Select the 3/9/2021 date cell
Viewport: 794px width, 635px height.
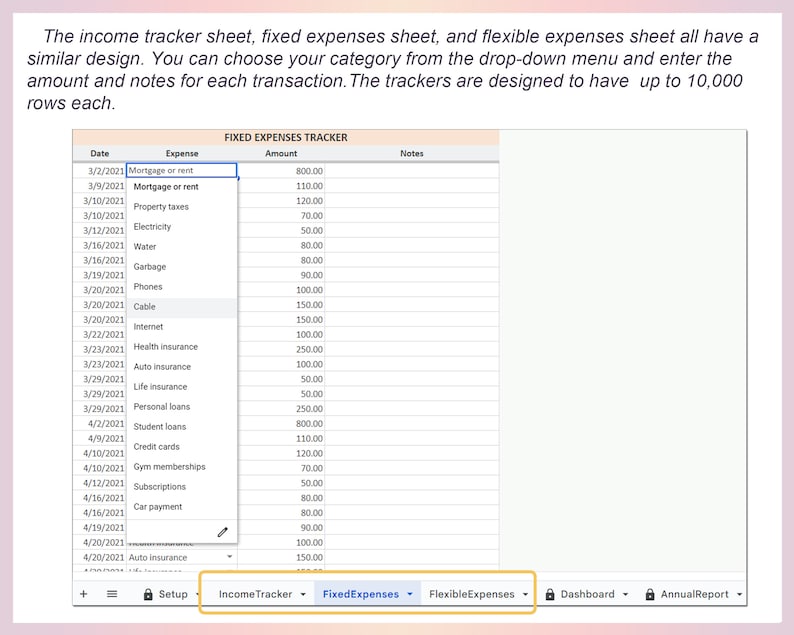(100, 186)
